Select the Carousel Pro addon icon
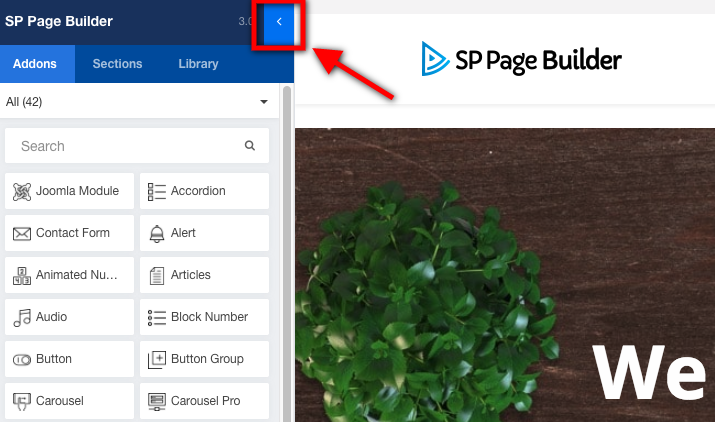The width and height of the screenshot is (715, 422). pyautogui.click(x=156, y=401)
